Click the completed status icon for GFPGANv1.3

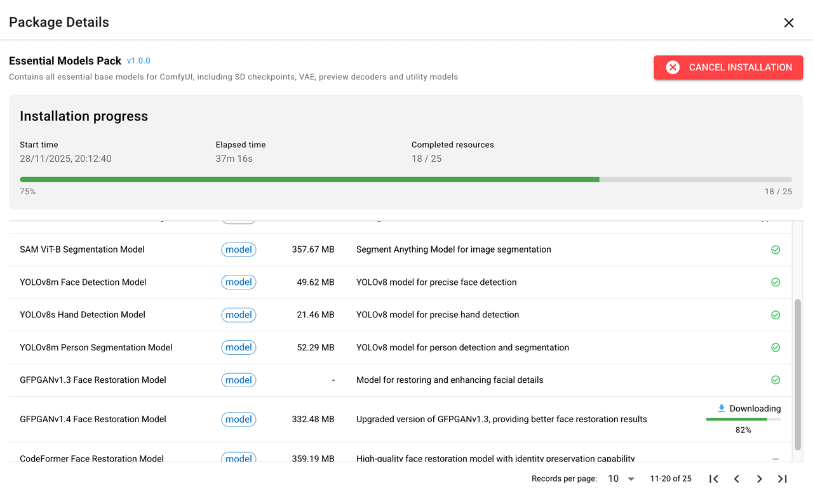(x=776, y=380)
